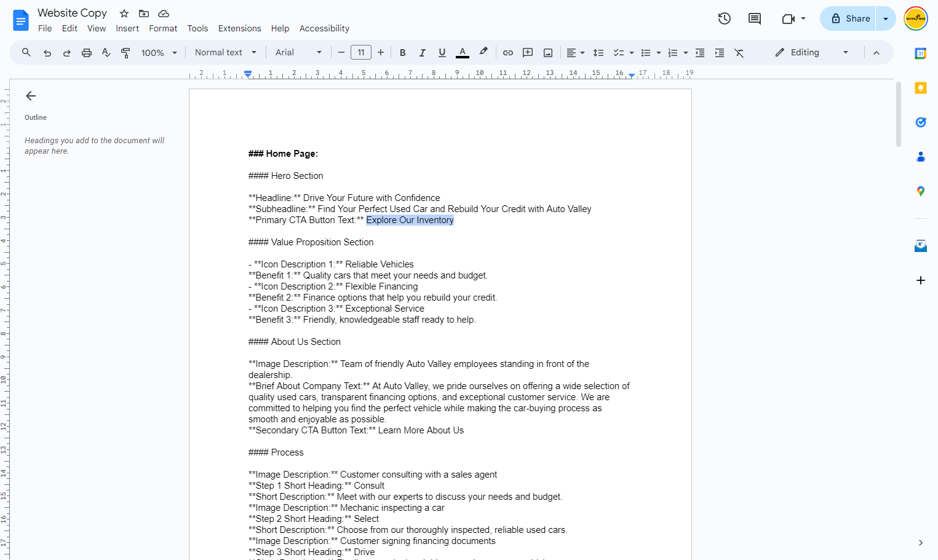This screenshot has height=560, width=938.
Task: Open the Format menu
Action: (163, 28)
